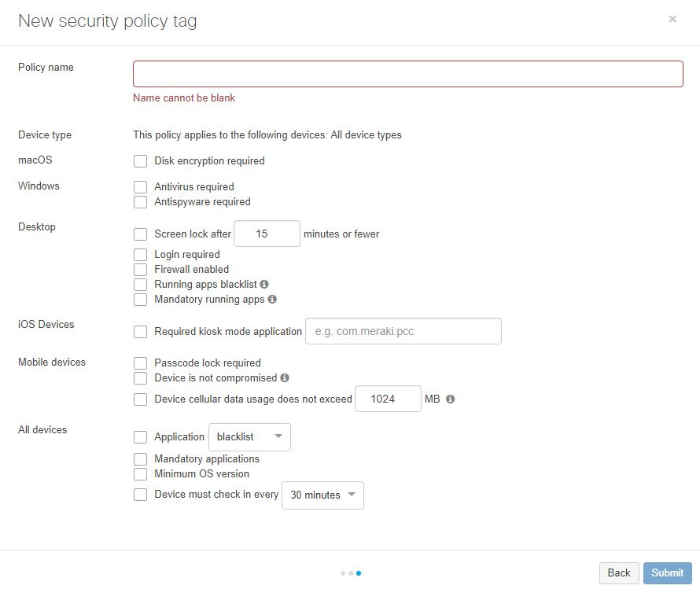700x589 pixels.
Task: Click info icon next to Mandatory running apps
Action: (x=272, y=299)
